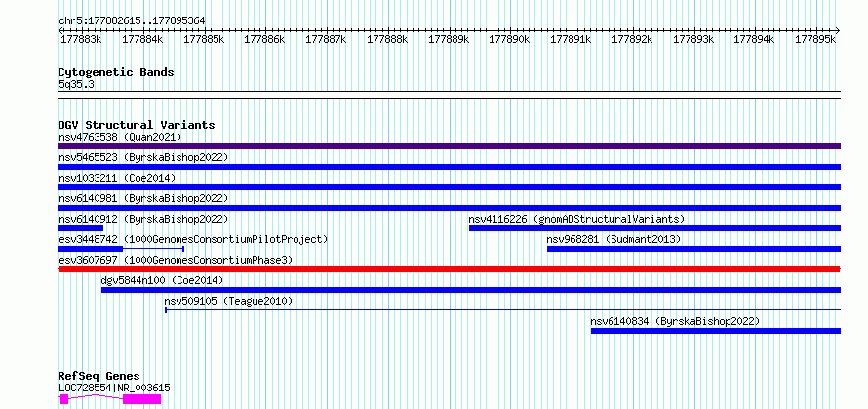The width and height of the screenshot is (868, 409).
Task: Click the short nsv6140912 variant bar
Action: pyautogui.click(x=80, y=228)
